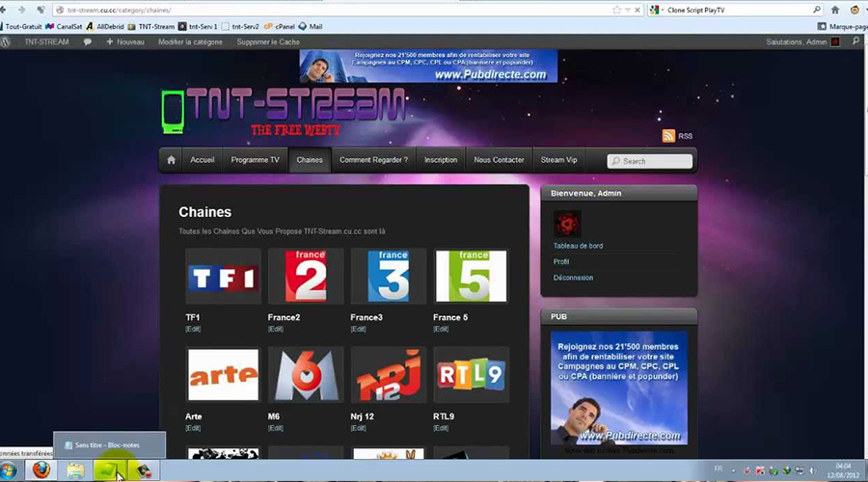Click the TNT-Stream site logo
The width and height of the screenshot is (868, 482).
(284, 111)
